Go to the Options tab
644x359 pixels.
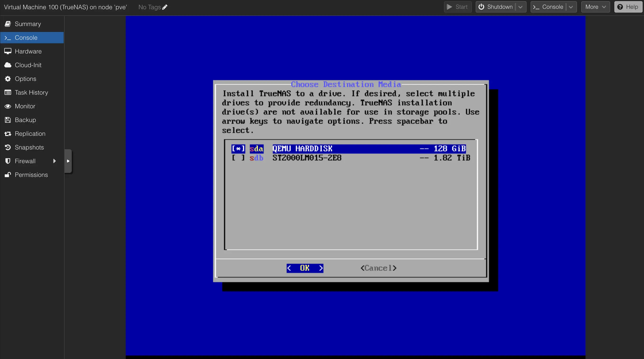coord(32,79)
